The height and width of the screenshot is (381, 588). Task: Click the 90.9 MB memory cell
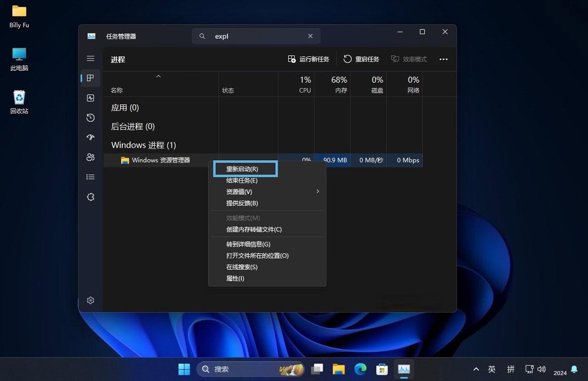332,160
